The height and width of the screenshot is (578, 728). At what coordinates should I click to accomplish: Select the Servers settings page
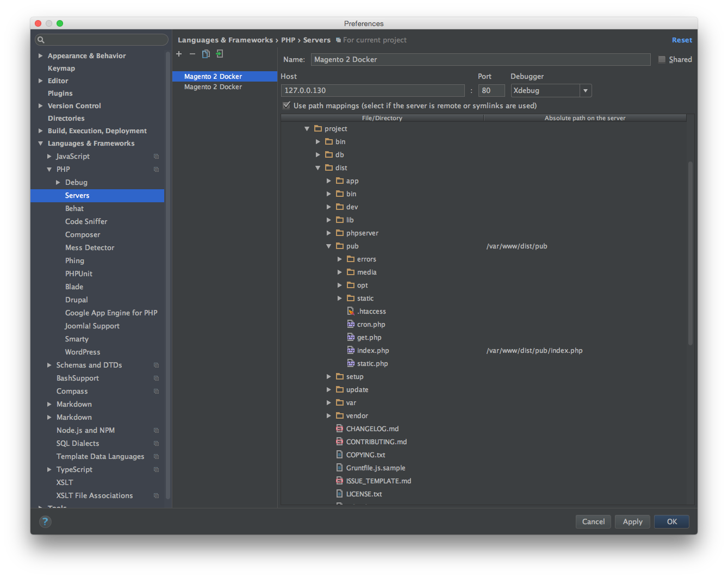pos(97,196)
